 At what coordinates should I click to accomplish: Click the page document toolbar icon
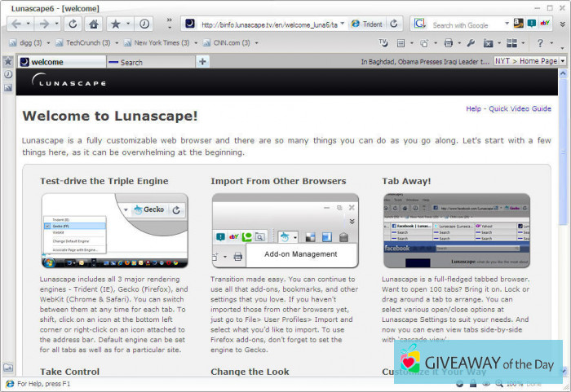click(x=401, y=43)
